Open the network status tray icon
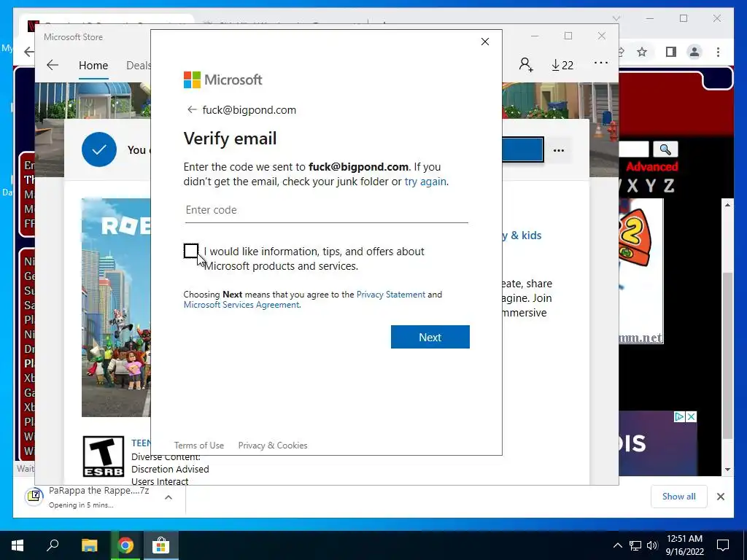 tap(635, 545)
